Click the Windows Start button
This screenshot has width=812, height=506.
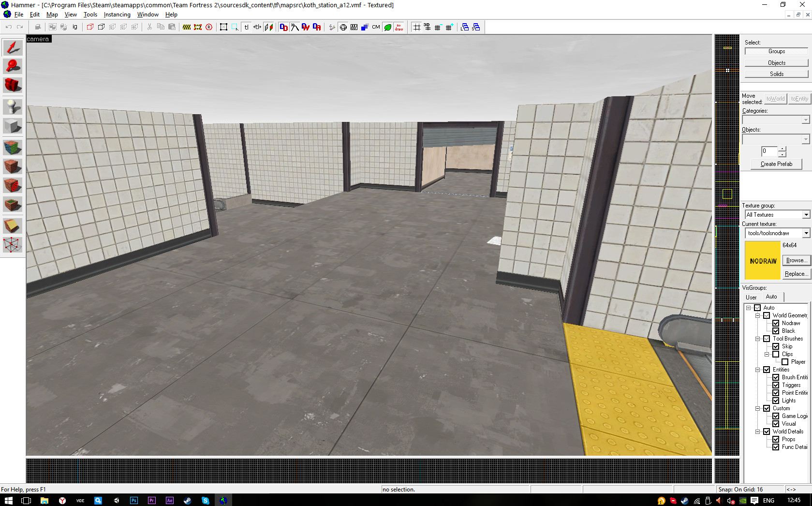pos(8,500)
